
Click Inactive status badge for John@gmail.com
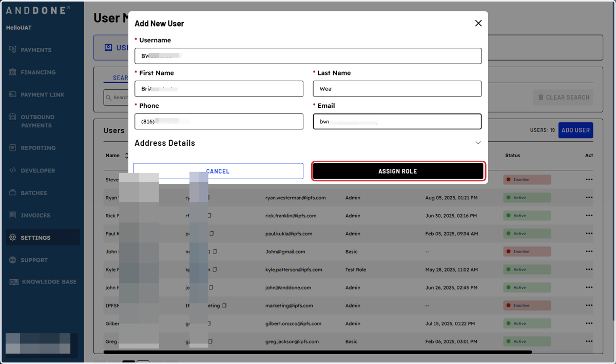(x=527, y=252)
